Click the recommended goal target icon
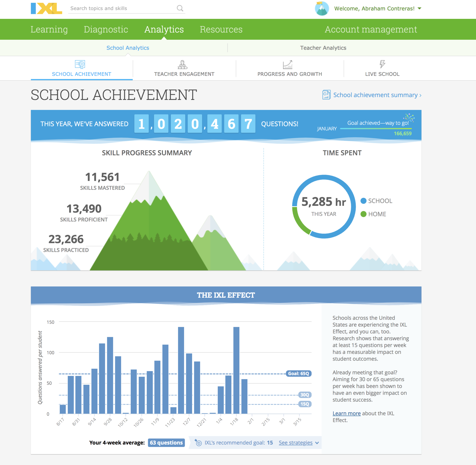This screenshot has width=476, height=465. pos(198,442)
